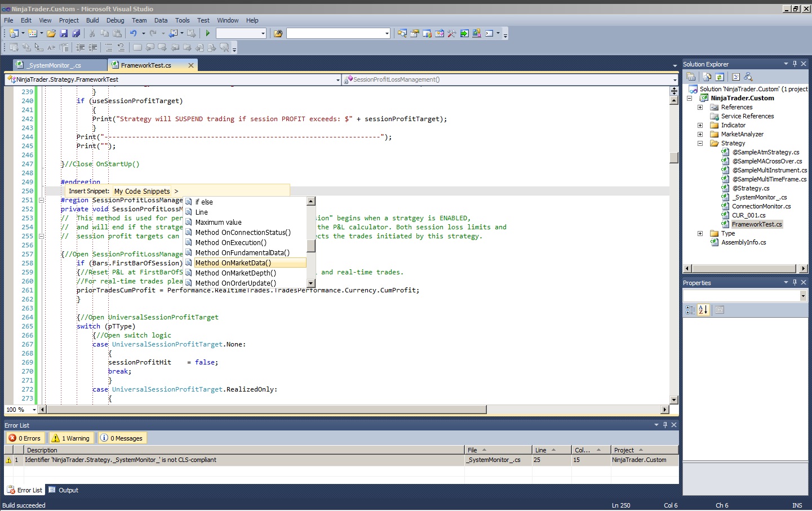This screenshot has height=511, width=812.
Task: Click the Decrease Line Indent icon
Action: 81,47
